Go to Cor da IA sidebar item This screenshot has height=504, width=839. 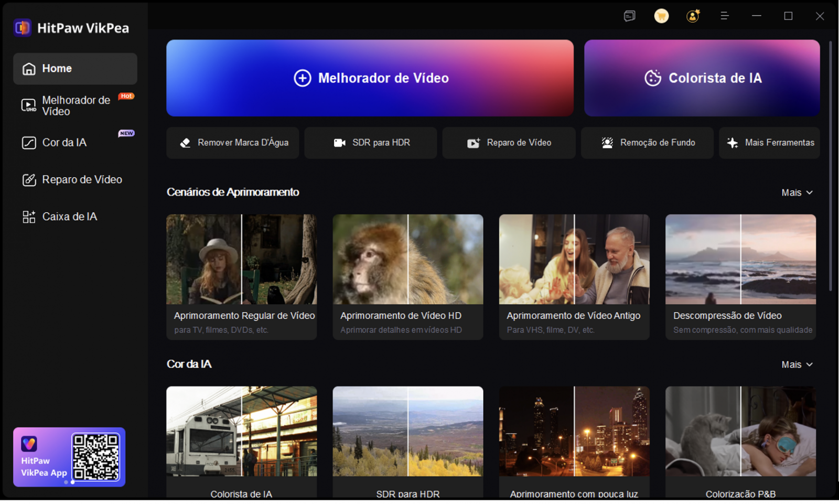click(x=64, y=143)
